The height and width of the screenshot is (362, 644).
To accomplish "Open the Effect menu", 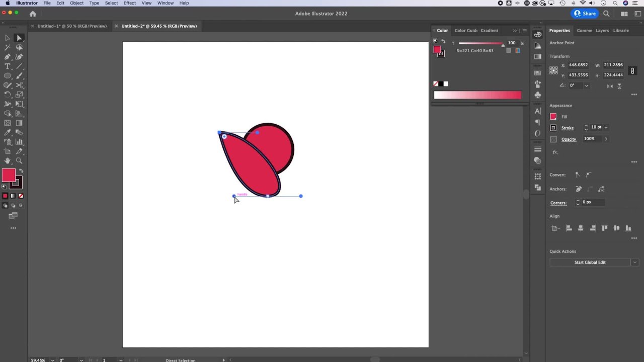I will click(129, 3).
